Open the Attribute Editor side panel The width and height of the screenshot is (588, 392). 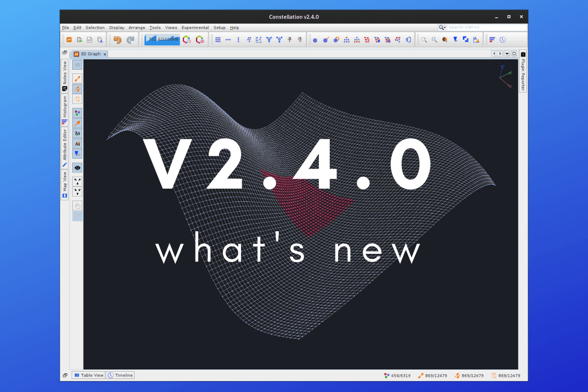65,148
